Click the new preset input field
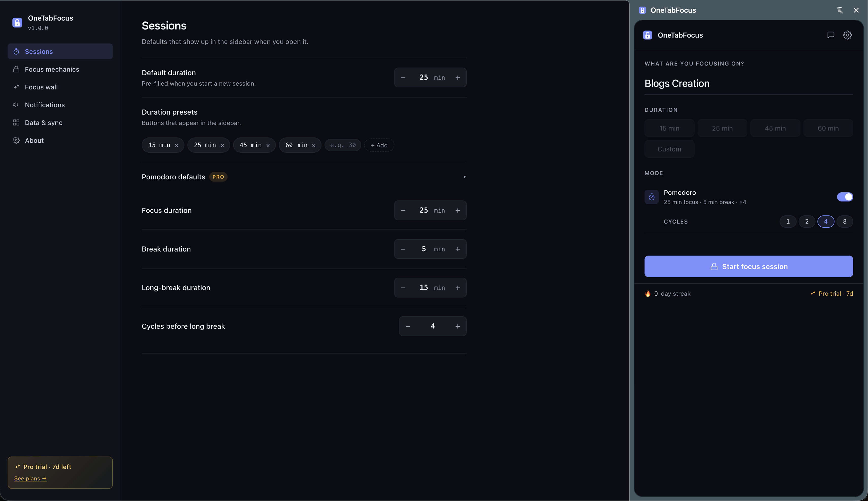This screenshot has width=868, height=501. coord(343,145)
